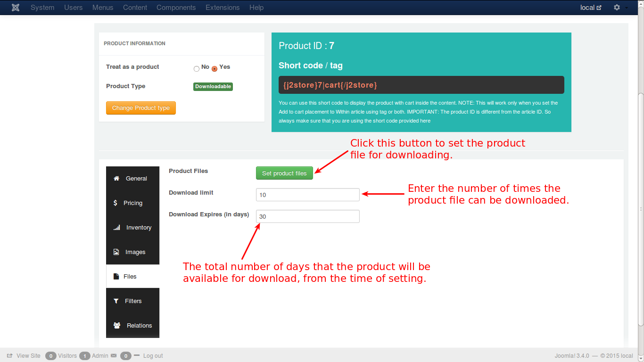Viewport: 644px width, 362px height.
Task: Select Yes for Treat as a product
Action: coord(215,69)
